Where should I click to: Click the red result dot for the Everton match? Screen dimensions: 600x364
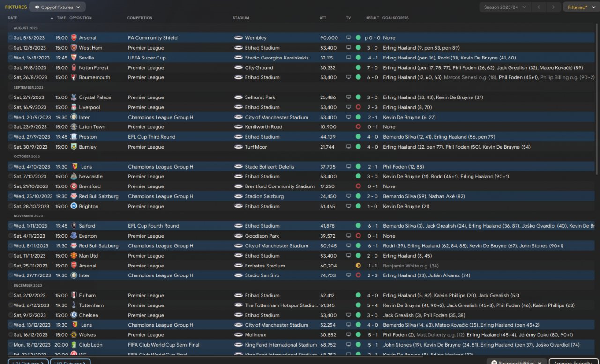click(358, 236)
